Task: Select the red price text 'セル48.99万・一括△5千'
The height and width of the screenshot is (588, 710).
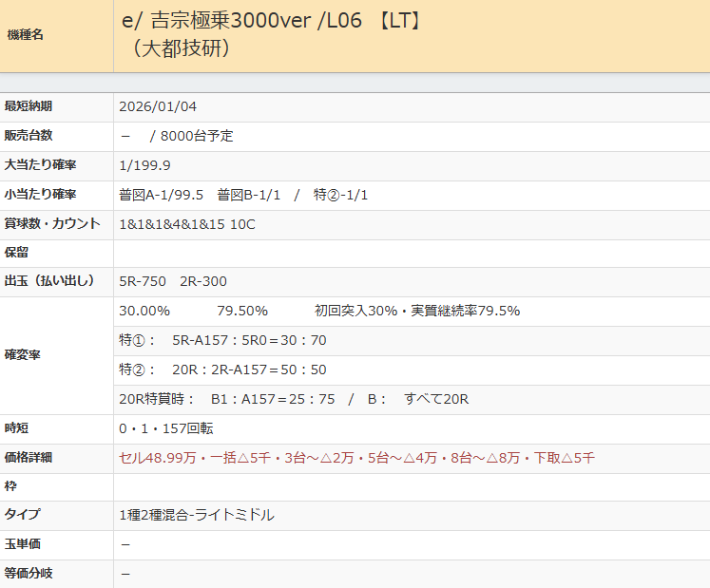Action: point(195,458)
